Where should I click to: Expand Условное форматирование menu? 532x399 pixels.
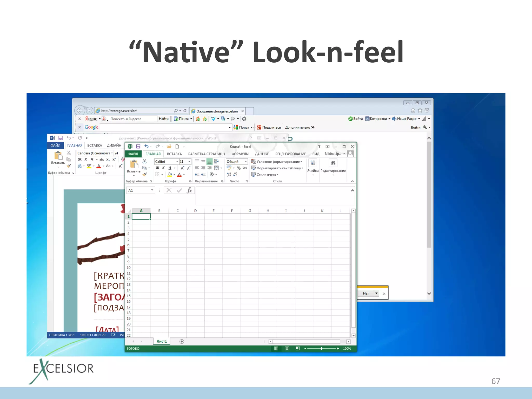coord(277,162)
